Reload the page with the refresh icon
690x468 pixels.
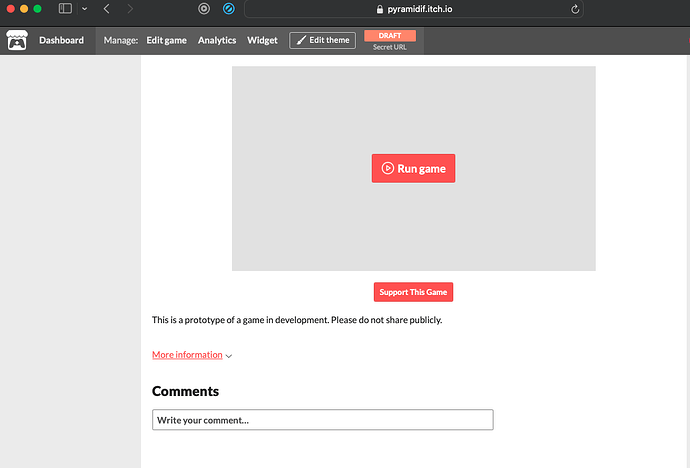pos(575,9)
